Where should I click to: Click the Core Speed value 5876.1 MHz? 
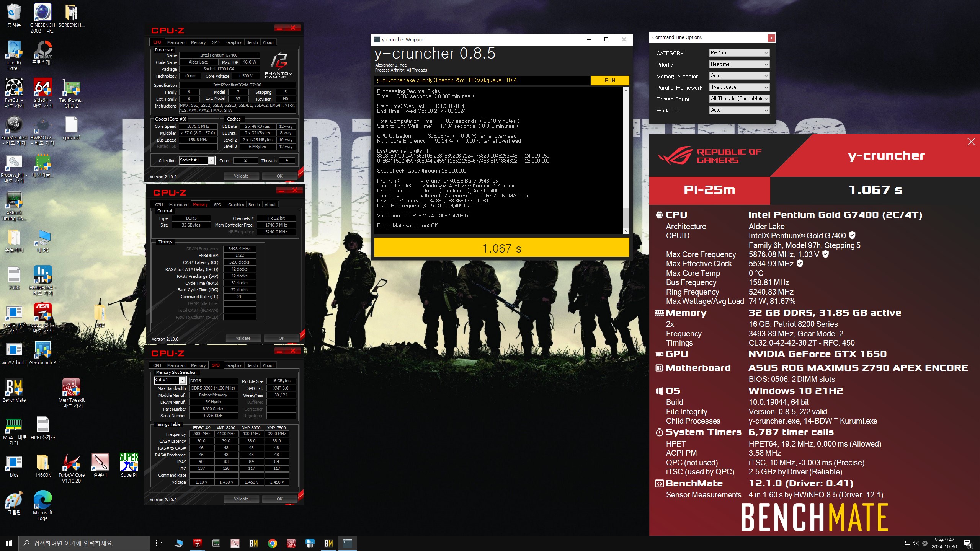(198, 126)
